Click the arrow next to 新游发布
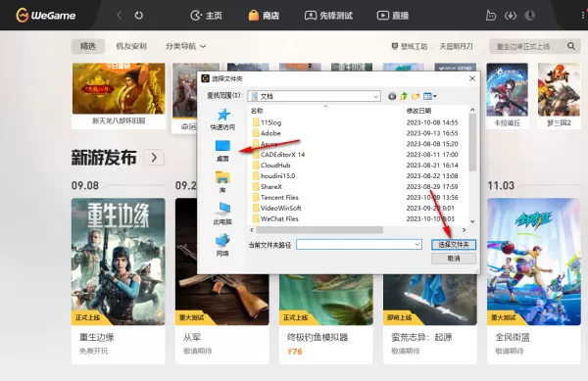This screenshot has width=588, height=381. tap(154, 158)
